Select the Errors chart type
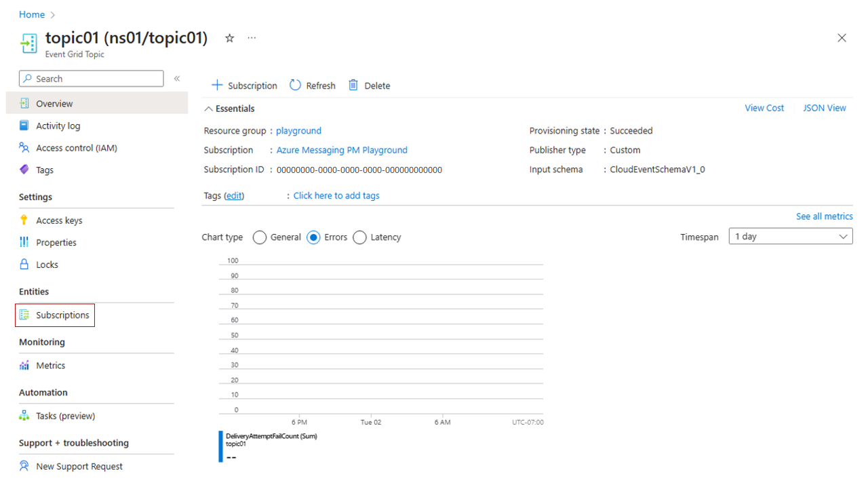The height and width of the screenshot is (483, 868). point(313,237)
